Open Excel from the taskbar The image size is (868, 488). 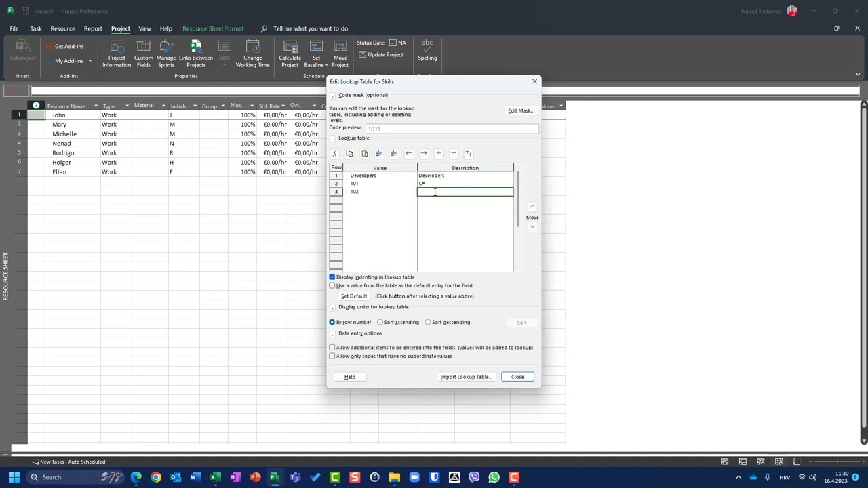[x=215, y=477]
